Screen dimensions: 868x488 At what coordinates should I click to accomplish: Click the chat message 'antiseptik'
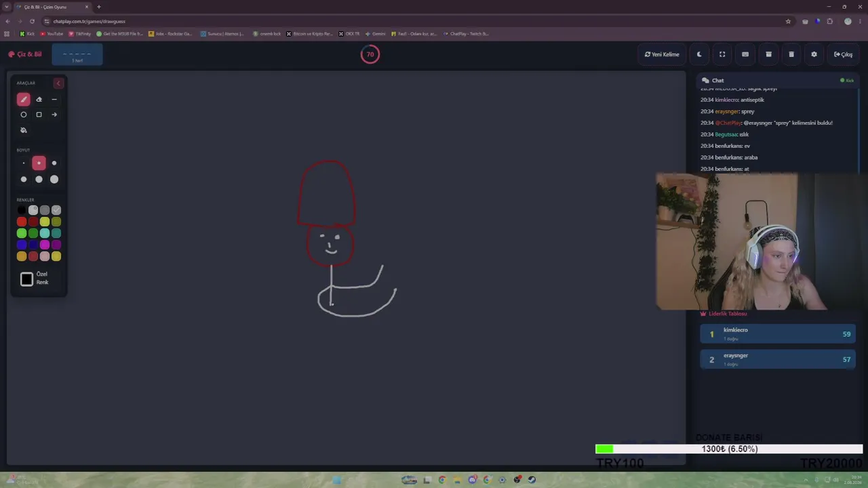(x=752, y=100)
